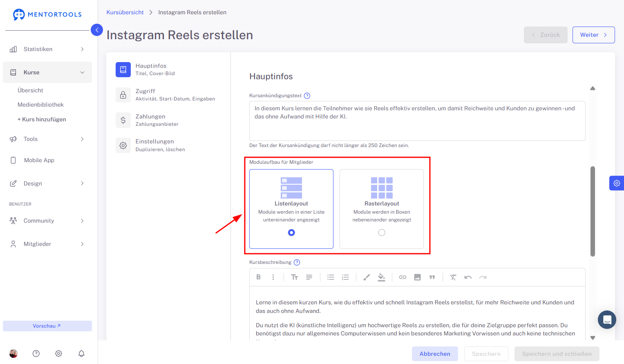The height and width of the screenshot is (364, 624).
Task: Open the Zugriff settings tab
Action: click(x=166, y=95)
